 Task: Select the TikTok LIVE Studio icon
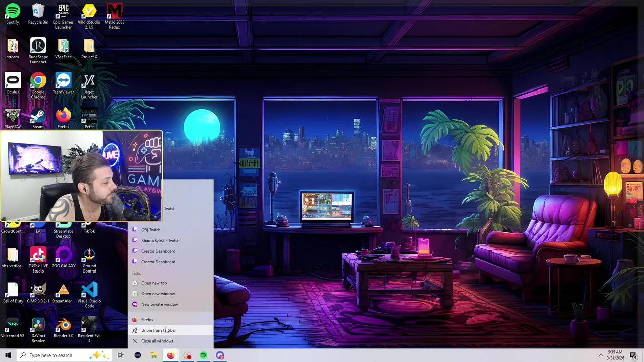point(38,260)
